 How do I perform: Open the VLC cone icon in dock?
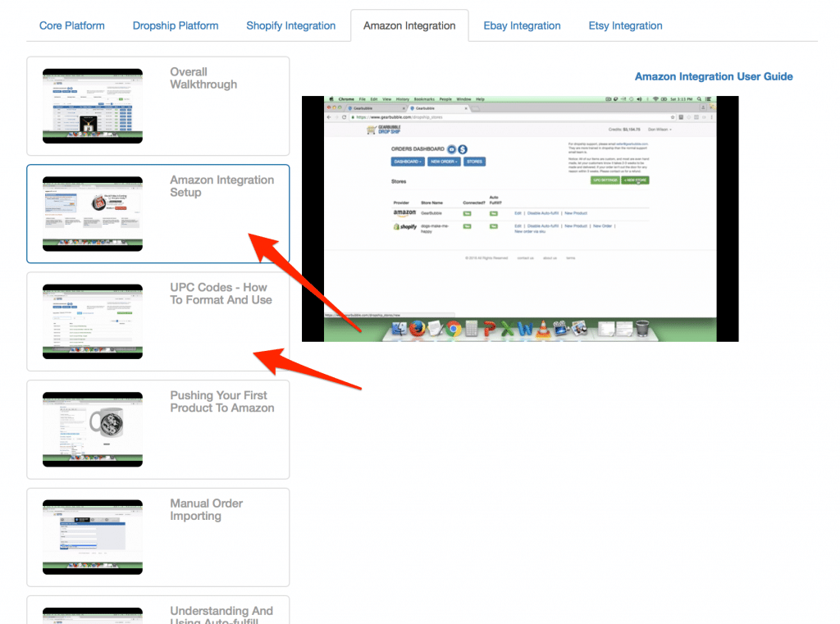click(x=542, y=330)
